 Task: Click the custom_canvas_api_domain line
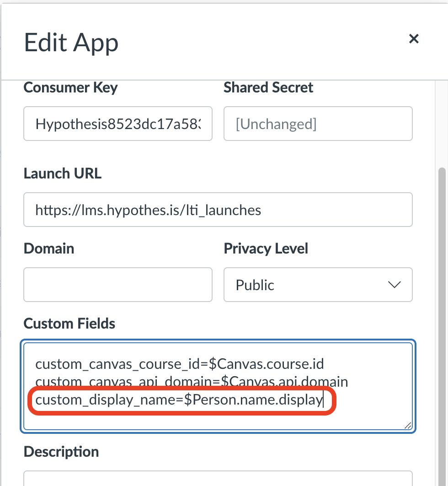[x=192, y=382]
